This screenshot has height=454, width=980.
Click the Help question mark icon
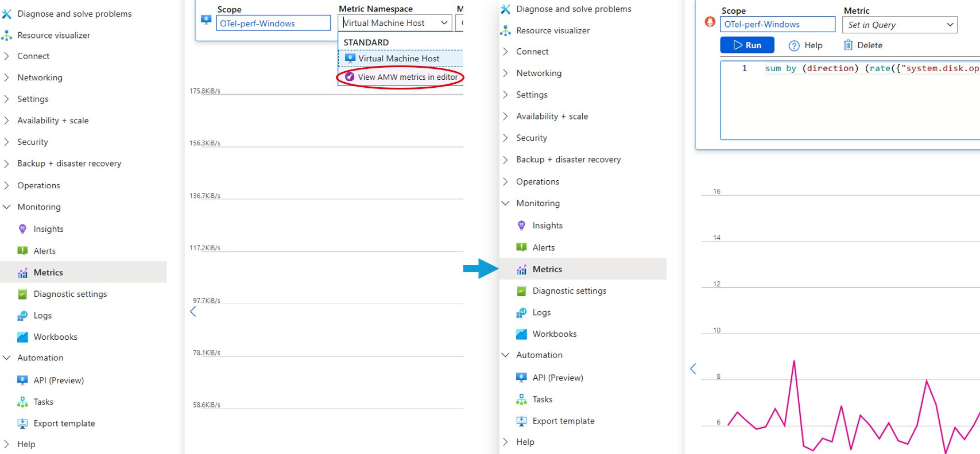point(794,45)
